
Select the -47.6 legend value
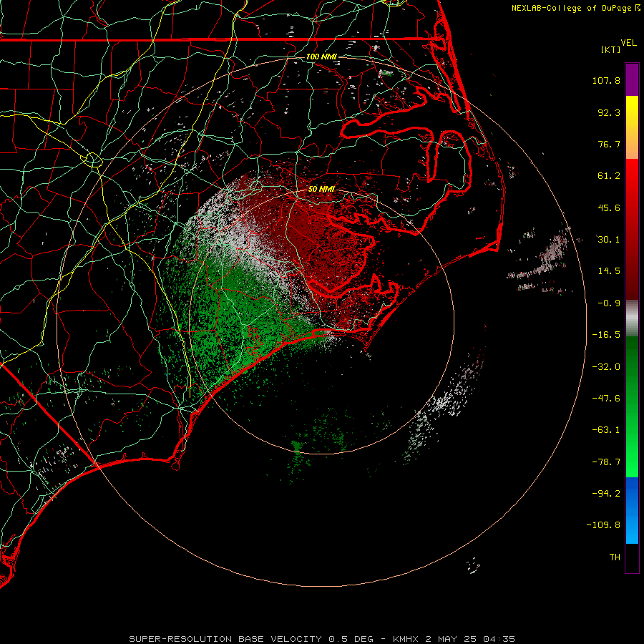tap(606, 399)
